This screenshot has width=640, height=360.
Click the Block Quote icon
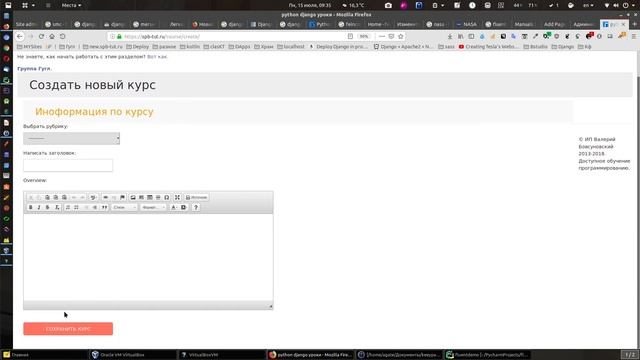point(104,207)
